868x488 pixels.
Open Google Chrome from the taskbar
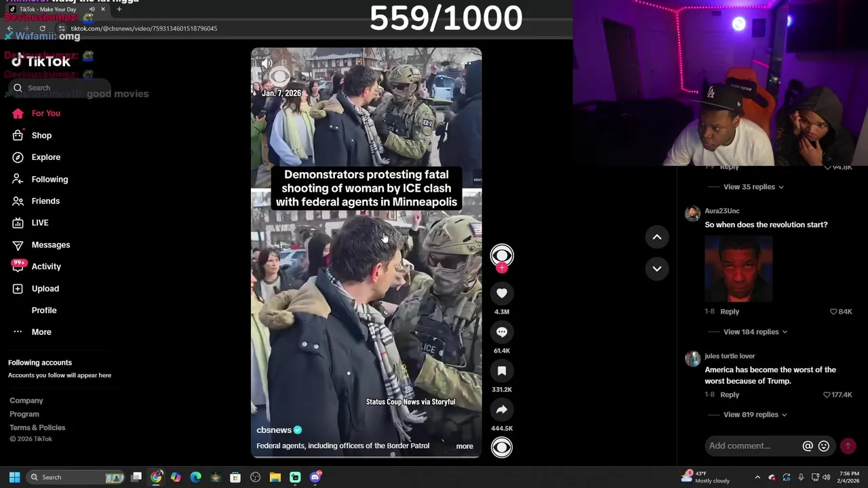click(156, 477)
